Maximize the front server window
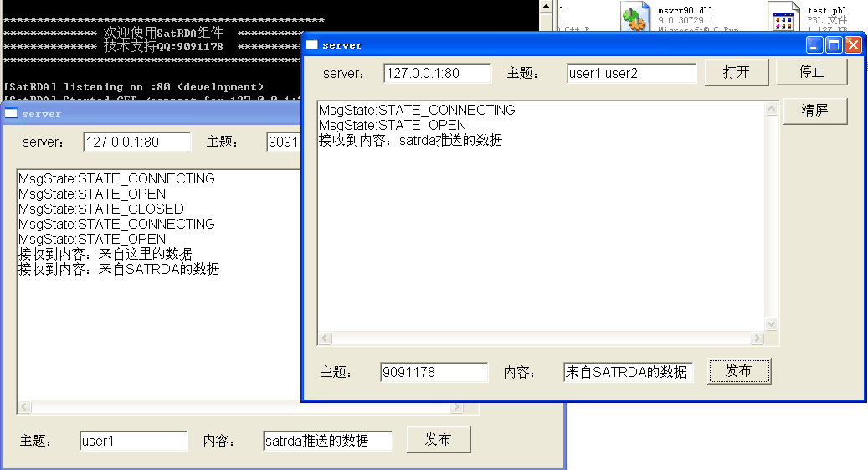 [x=834, y=45]
